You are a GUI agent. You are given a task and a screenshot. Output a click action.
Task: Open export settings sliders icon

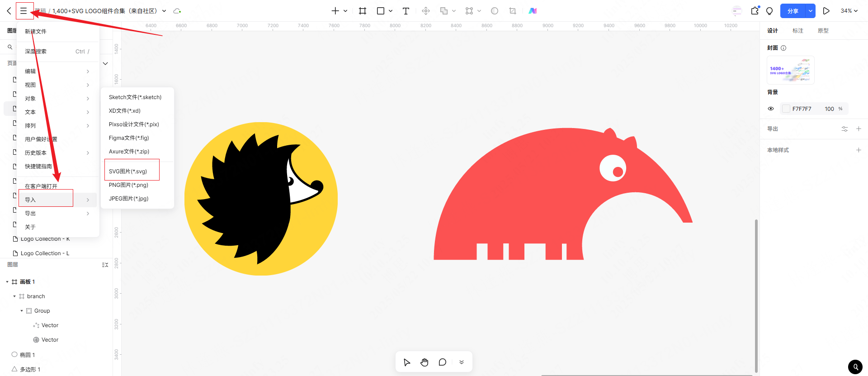[x=844, y=129]
